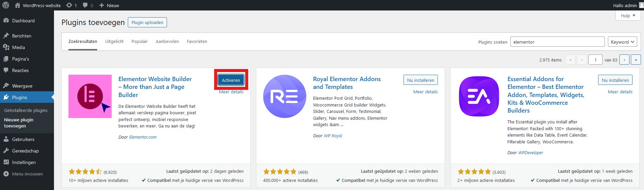Click the Royal Elementor Addons logo

click(285, 96)
